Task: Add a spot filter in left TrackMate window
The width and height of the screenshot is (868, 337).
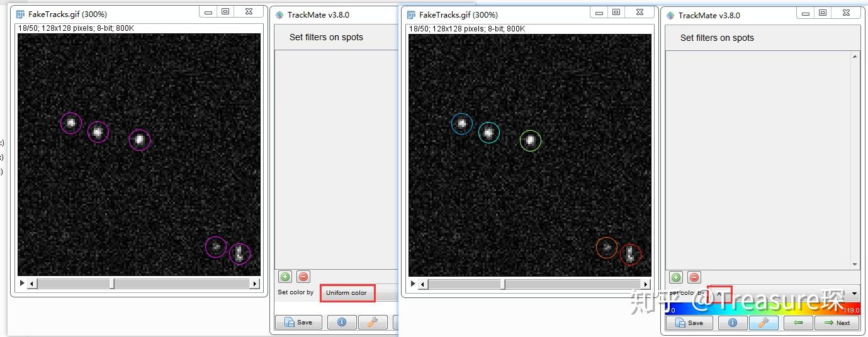Action: tap(285, 277)
